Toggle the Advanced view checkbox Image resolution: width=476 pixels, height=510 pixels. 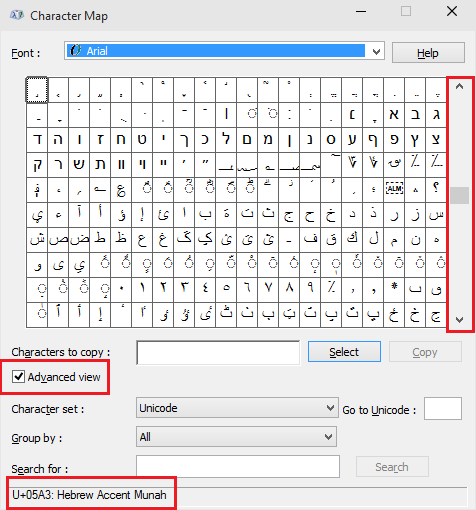pos(18,377)
